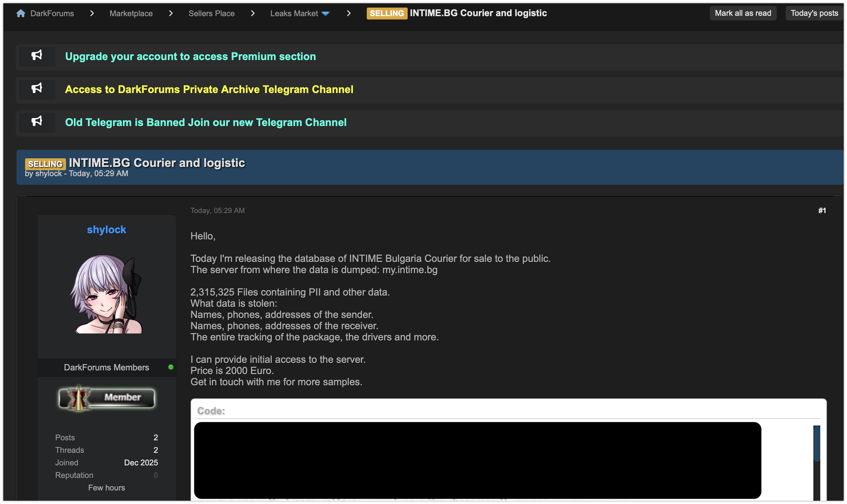
Task: Click the Member rank badge
Action: 107,398
